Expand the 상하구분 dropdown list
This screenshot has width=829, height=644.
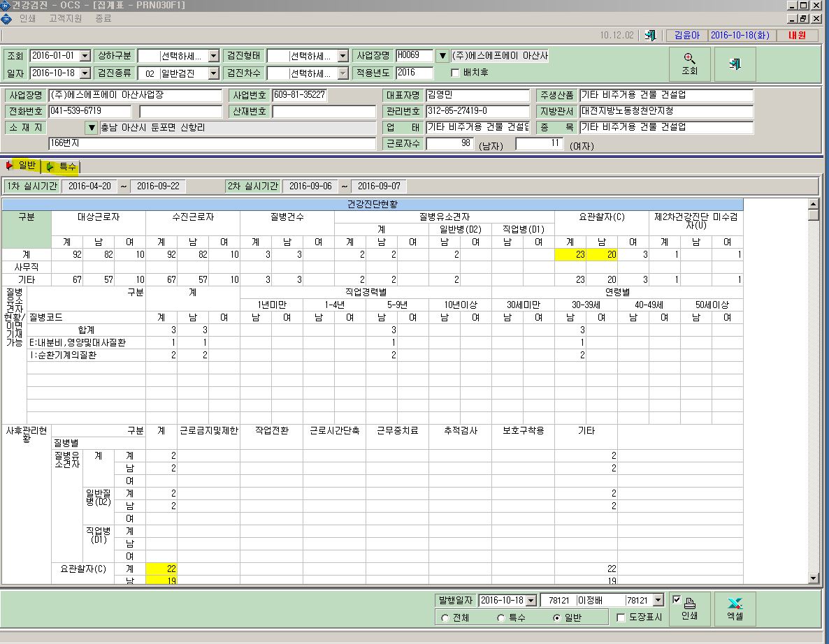(214, 56)
